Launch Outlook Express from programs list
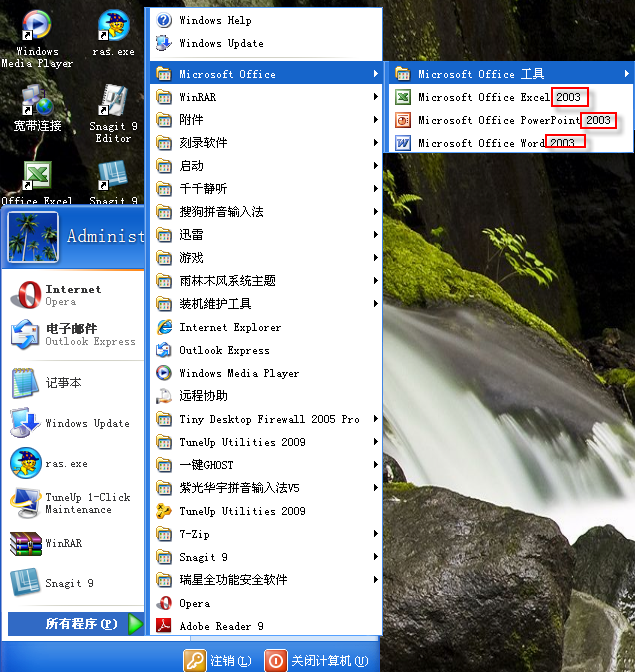Image resolution: width=635 pixels, height=672 pixels. [x=266, y=351]
